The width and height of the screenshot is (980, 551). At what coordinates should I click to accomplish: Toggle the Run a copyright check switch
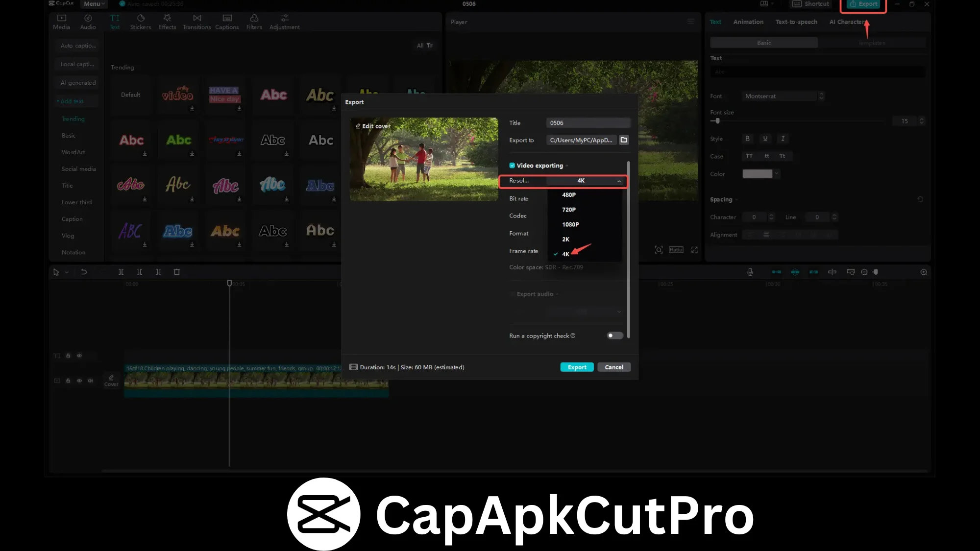tap(615, 335)
